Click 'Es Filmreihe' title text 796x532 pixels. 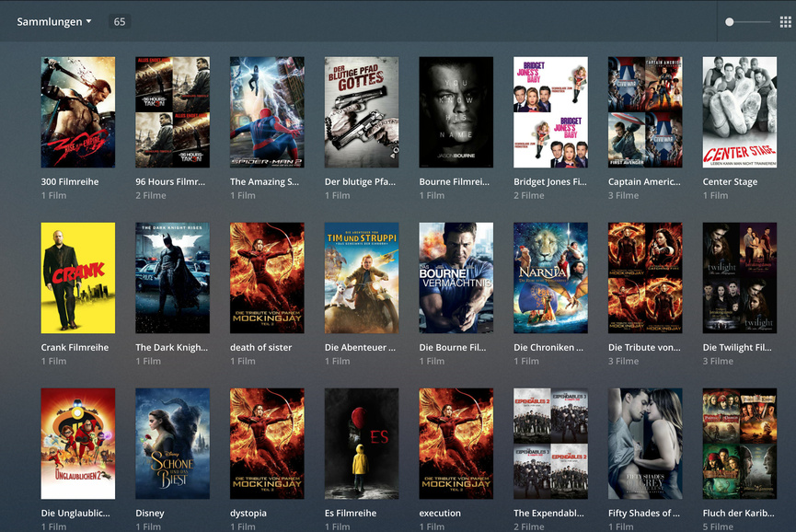351,514
